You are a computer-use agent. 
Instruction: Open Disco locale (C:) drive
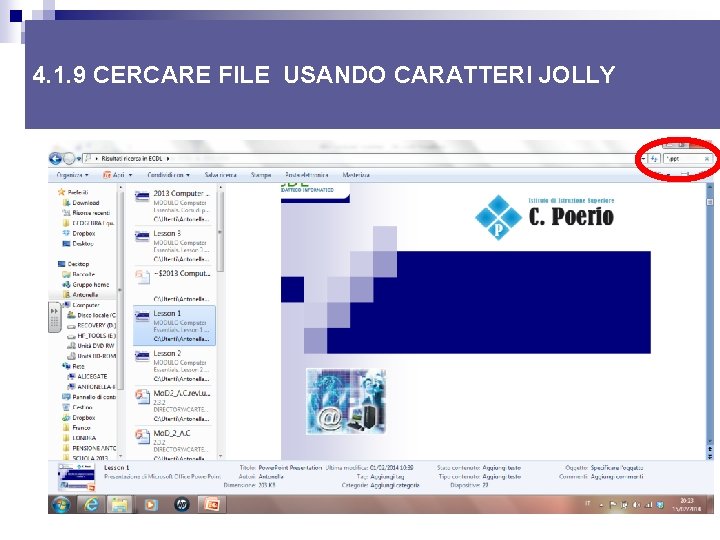[x=91, y=315]
